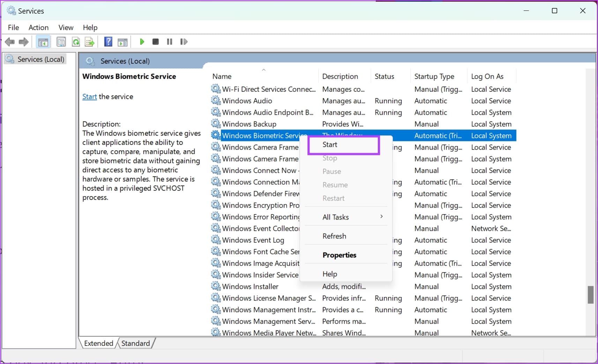598x364 pixels.
Task: Click the vertical scrollbar thumb
Action: pos(590,295)
